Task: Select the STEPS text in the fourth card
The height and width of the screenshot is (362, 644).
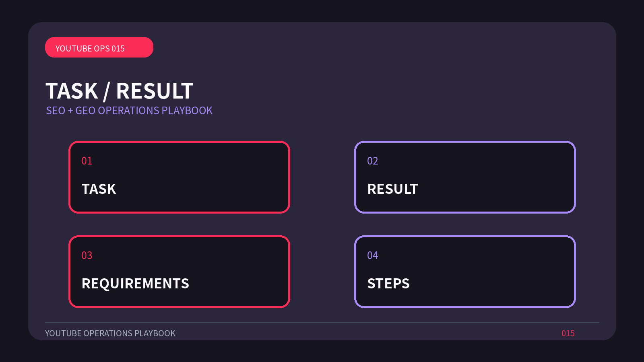Action: pyautogui.click(x=388, y=284)
